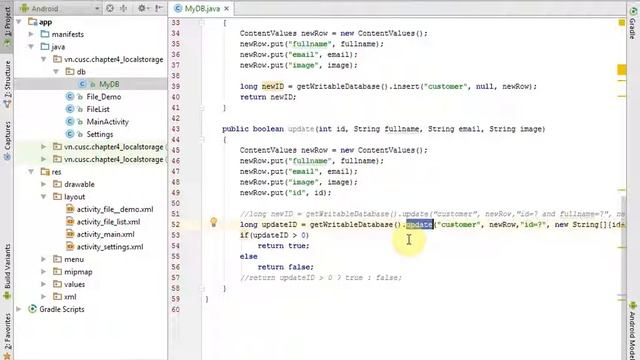640x360 pixels.
Task: Click "return true;" on line 54
Action: [x=284, y=246]
